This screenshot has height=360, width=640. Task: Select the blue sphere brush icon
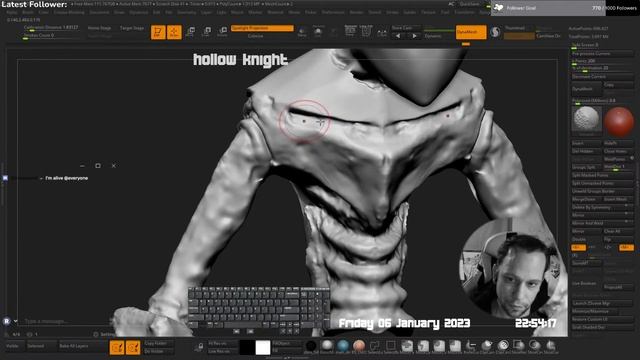pos(343,346)
